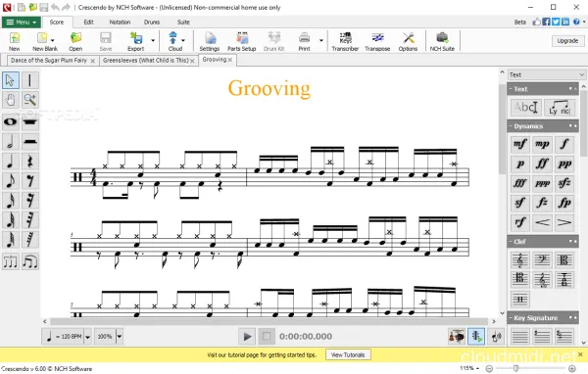Click the zoom out minus button

click(489, 369)
